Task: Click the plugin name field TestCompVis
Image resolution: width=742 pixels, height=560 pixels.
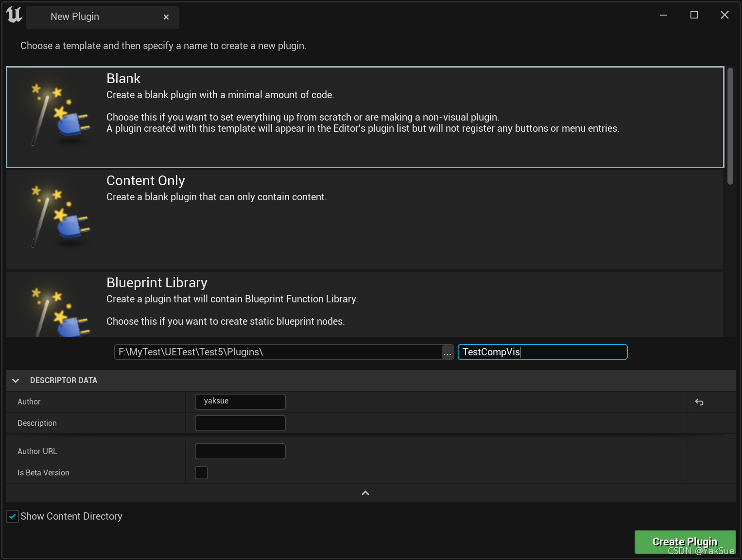Action: click(542, 352)
